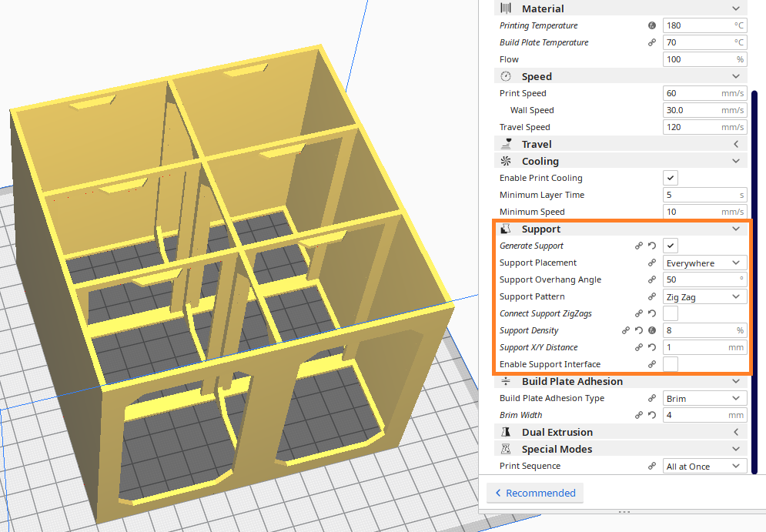Click the link icon beside Print Sequence
The image size is (766, 532).
click(652, 466)
